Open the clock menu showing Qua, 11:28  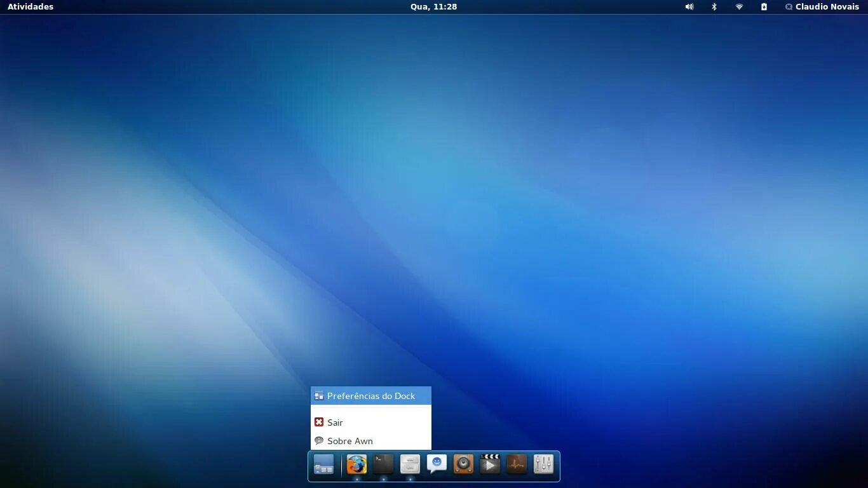pos(433,7)
